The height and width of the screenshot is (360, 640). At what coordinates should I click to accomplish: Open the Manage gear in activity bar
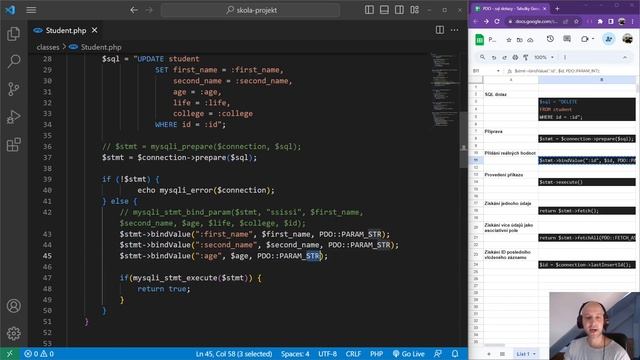pos(13,333)
